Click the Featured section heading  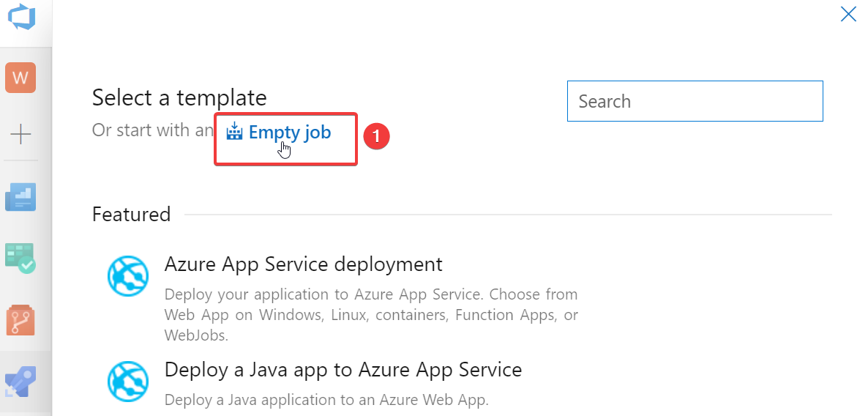[131, 215]
